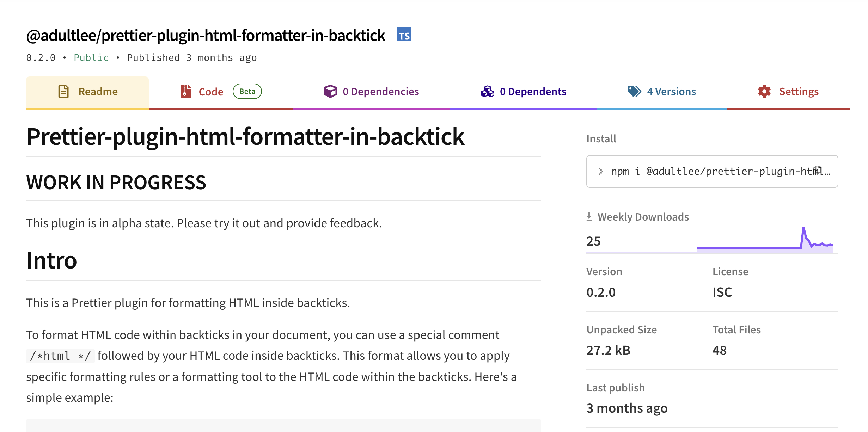Click the npm command prompt chevron
Image resolution: width=868 pixels, height=432 pixels.
601,171
